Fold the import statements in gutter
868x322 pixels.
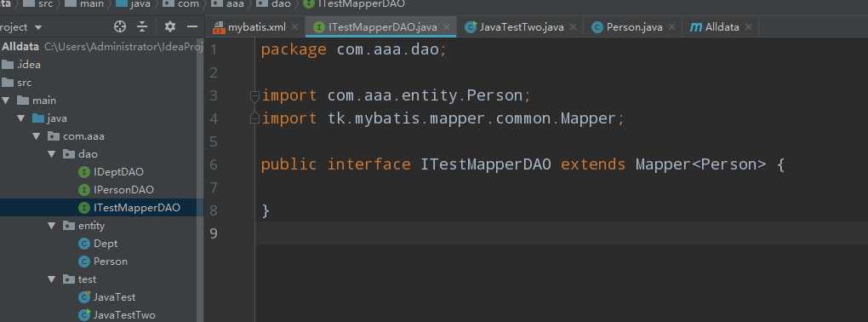tap(254, 96)
